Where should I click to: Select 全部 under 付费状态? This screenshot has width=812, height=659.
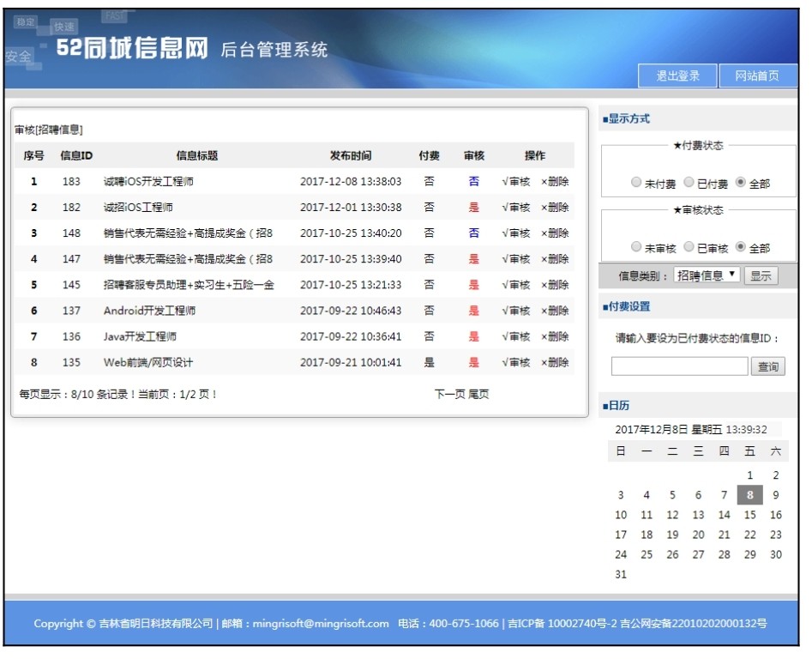pyautogui.click(x=741, y=183)
